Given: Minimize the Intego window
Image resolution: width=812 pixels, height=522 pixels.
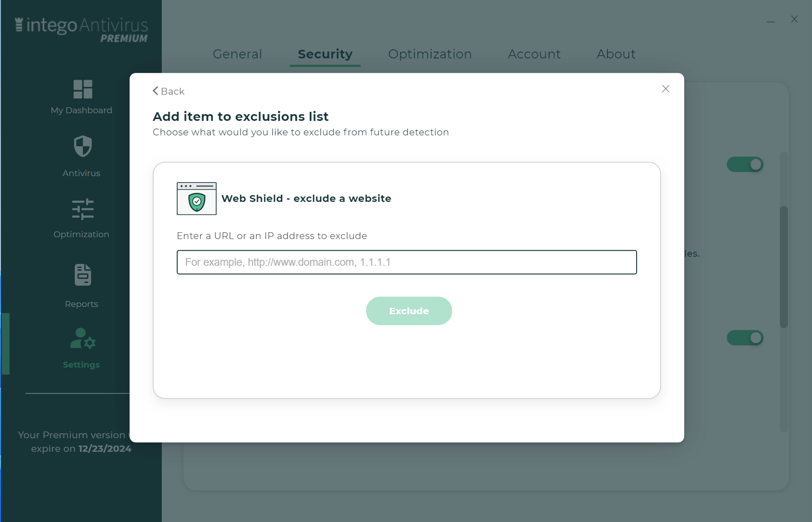Looking at the screenshot, I should [771, 20].
